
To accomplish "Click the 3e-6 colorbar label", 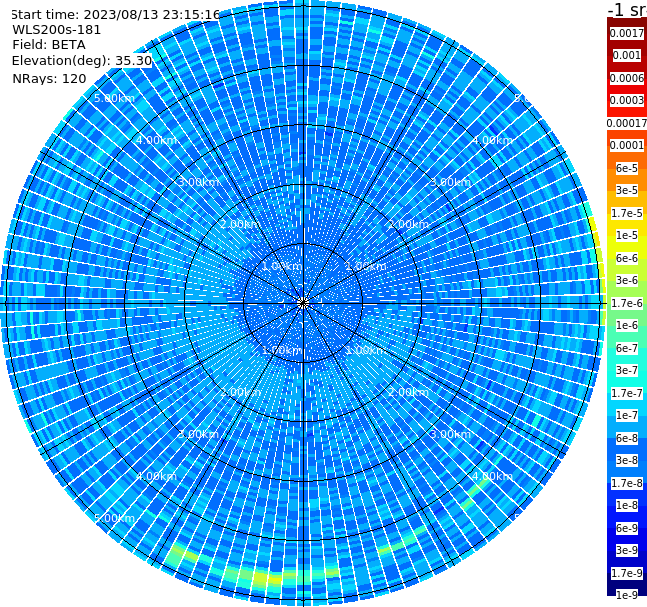I will 627,280.
